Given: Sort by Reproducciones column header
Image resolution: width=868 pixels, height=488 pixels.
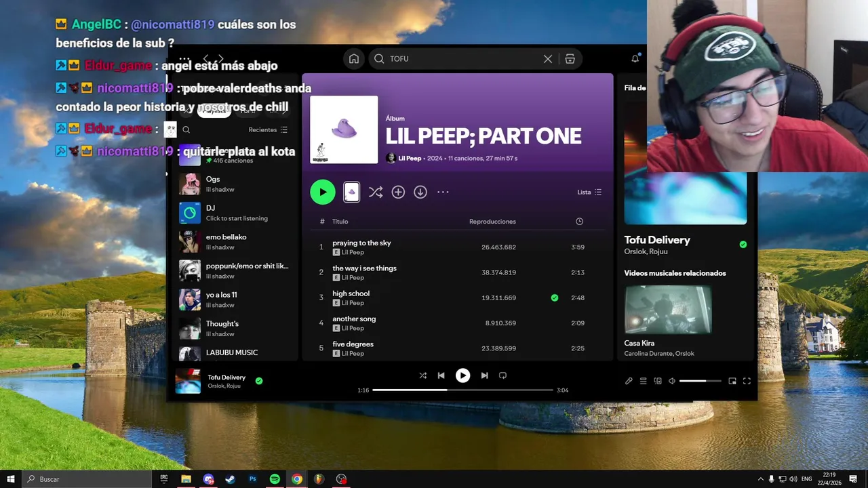Looking at the screenshot, I should 492,222.
